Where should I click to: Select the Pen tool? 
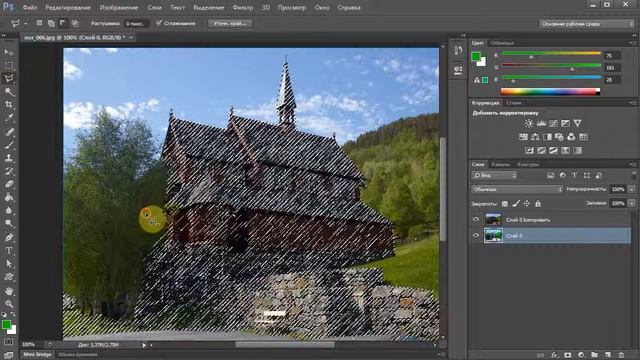click(x=9, y=238)
